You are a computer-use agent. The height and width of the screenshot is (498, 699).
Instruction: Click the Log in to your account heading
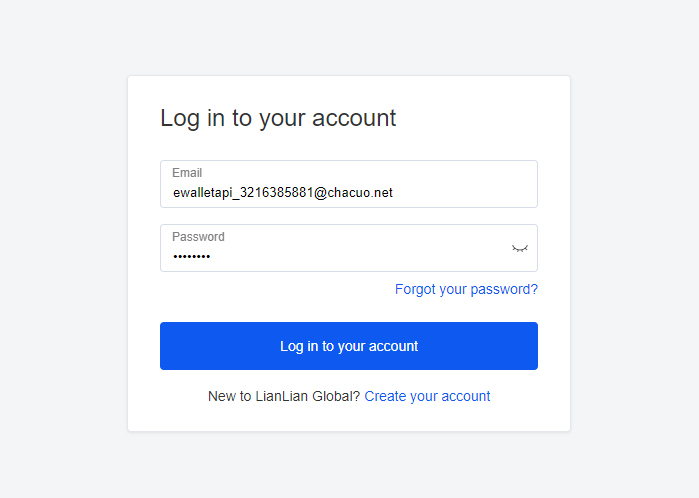pyautogui.click(x=278, y=118)
